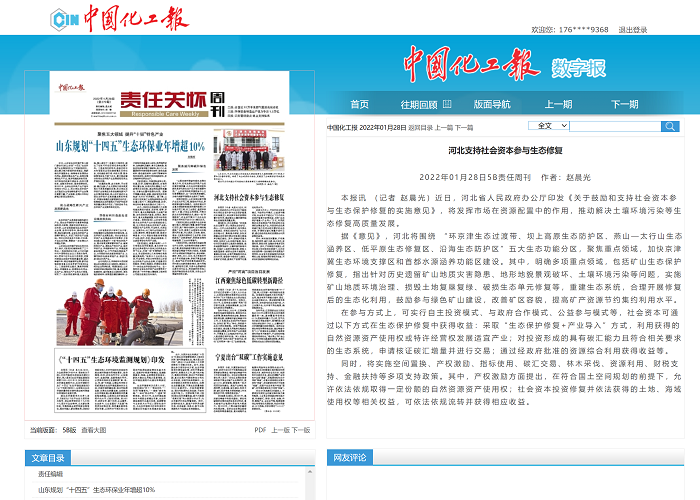This screenshot has height=500, width=700.
Task: Click 返回目录 link under navigation bar
Action: (424, 127)
